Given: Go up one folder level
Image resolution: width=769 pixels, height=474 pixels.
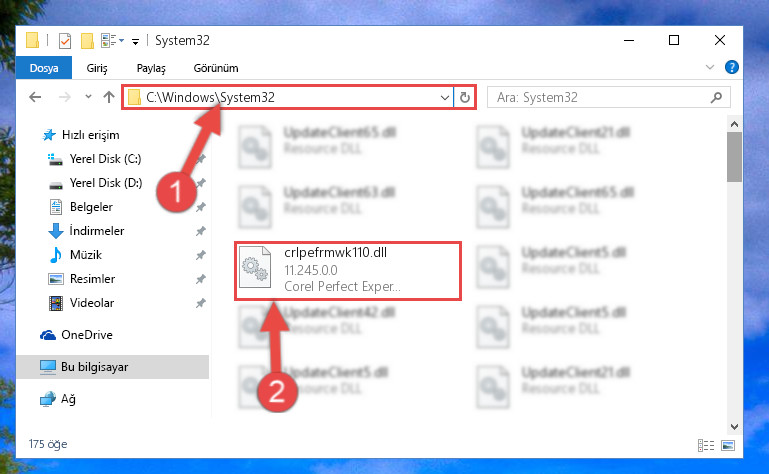Looking at the screenshot, I should pos(109,97).
